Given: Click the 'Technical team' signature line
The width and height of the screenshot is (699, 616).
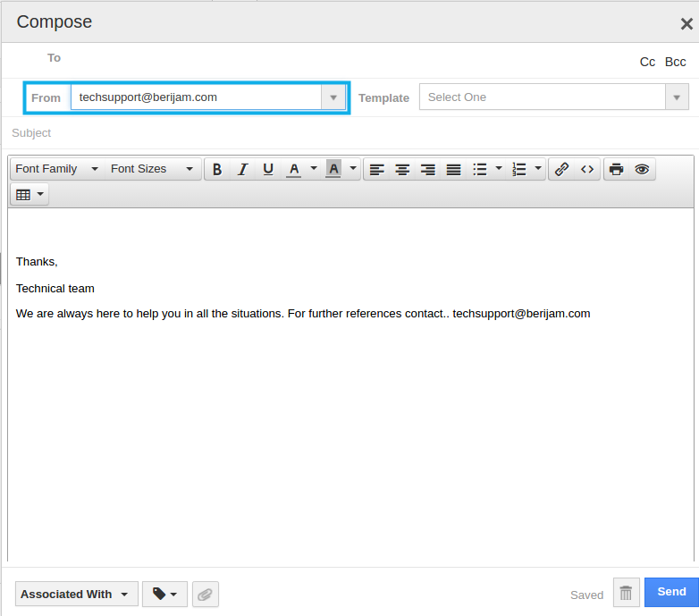Looking at the screenshot, I should point(55,289).
